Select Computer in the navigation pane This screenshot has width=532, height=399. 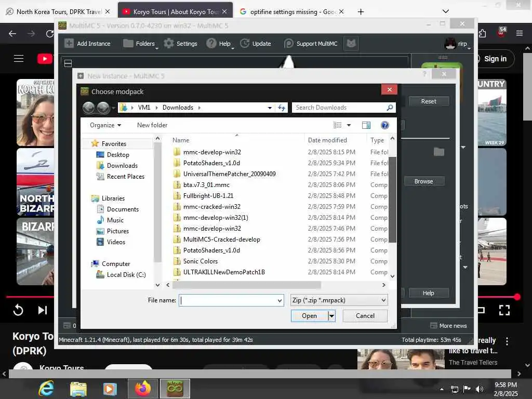116,264
